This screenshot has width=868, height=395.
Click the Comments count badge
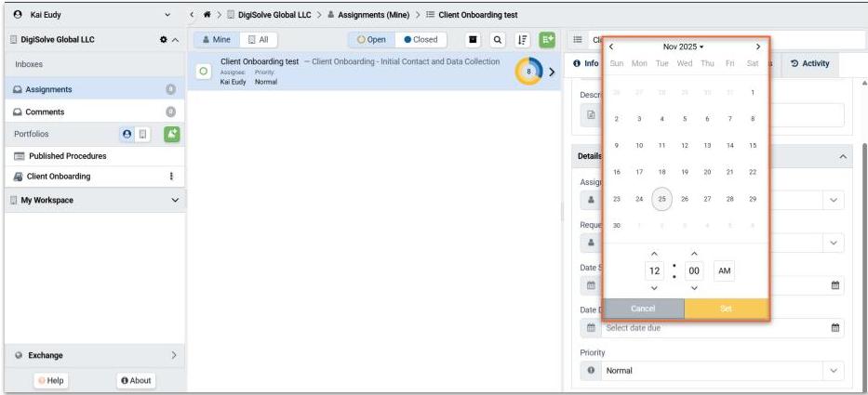click(x=171, y=112)
